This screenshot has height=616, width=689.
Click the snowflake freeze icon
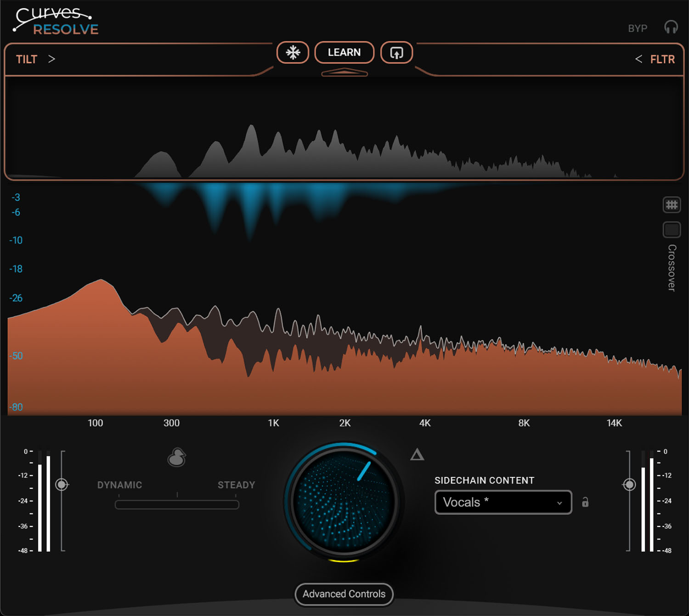click(293, 52)
